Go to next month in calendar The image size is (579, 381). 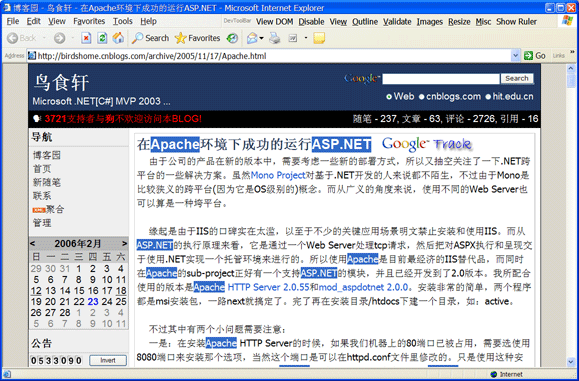[124, 244]
